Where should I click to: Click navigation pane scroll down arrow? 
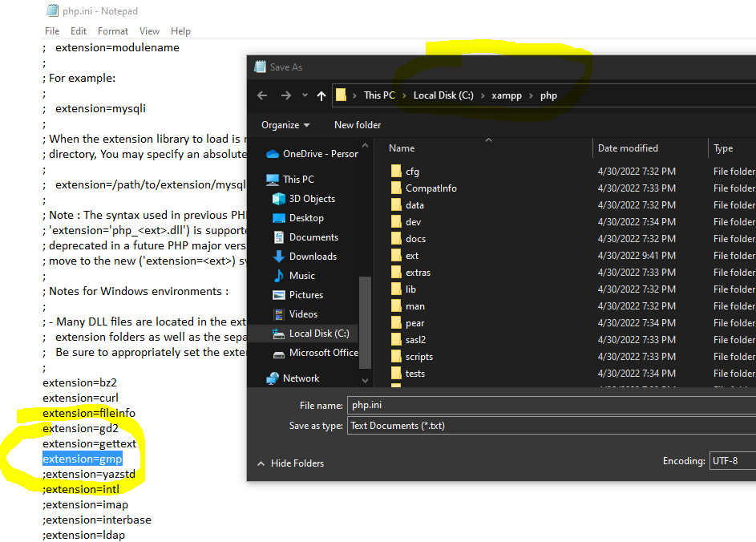pyautogui.click(x=365, y=381)
